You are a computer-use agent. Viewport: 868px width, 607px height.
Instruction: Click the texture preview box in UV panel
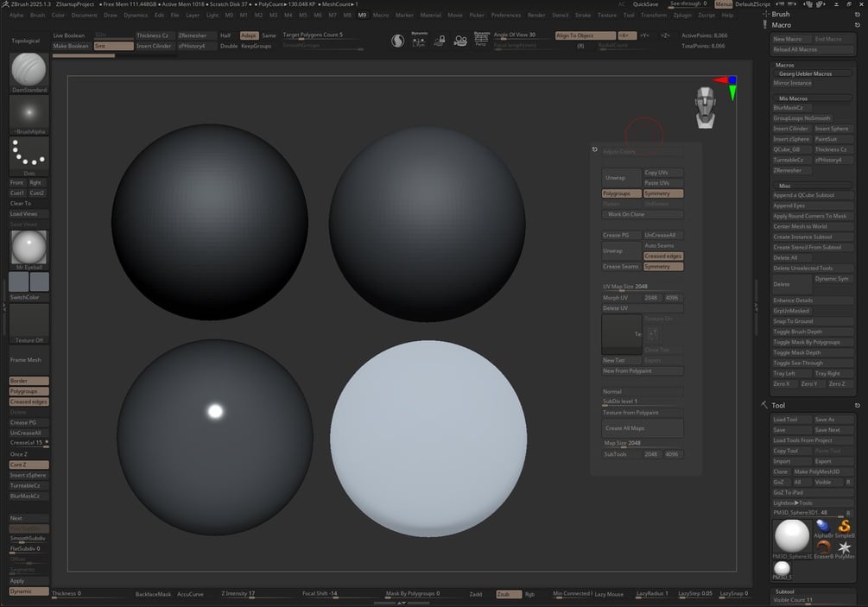pyautogui.click(x=622, y=334)
